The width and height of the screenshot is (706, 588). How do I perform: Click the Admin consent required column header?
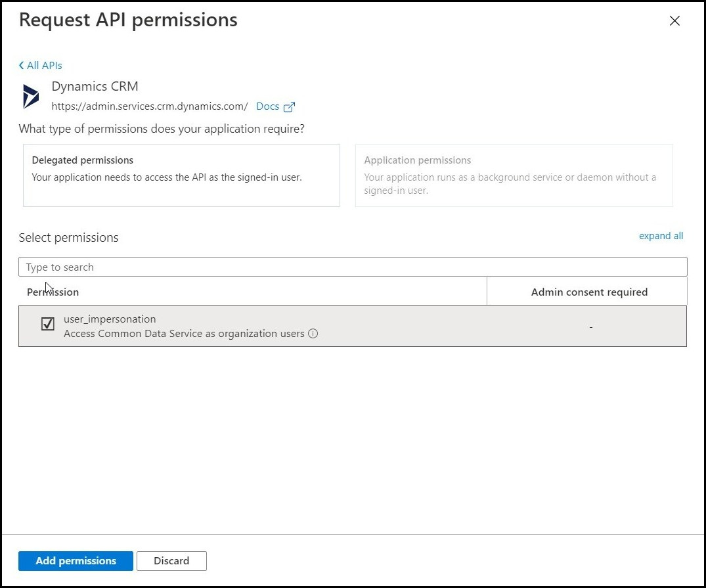coord(589,292)
